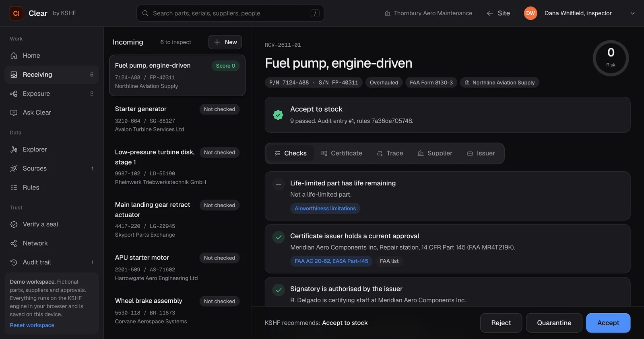Click the FAA list tag
The height and width of the screenshot is (339, 644).
click(389, 261)
